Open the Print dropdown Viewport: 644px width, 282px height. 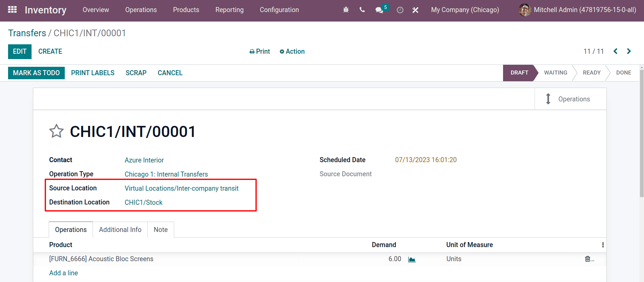(x=260, y=51)
